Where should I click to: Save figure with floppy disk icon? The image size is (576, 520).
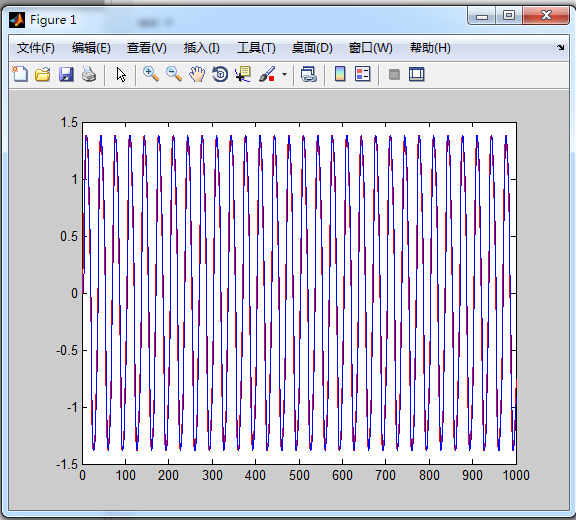click(x=66, y=74)
